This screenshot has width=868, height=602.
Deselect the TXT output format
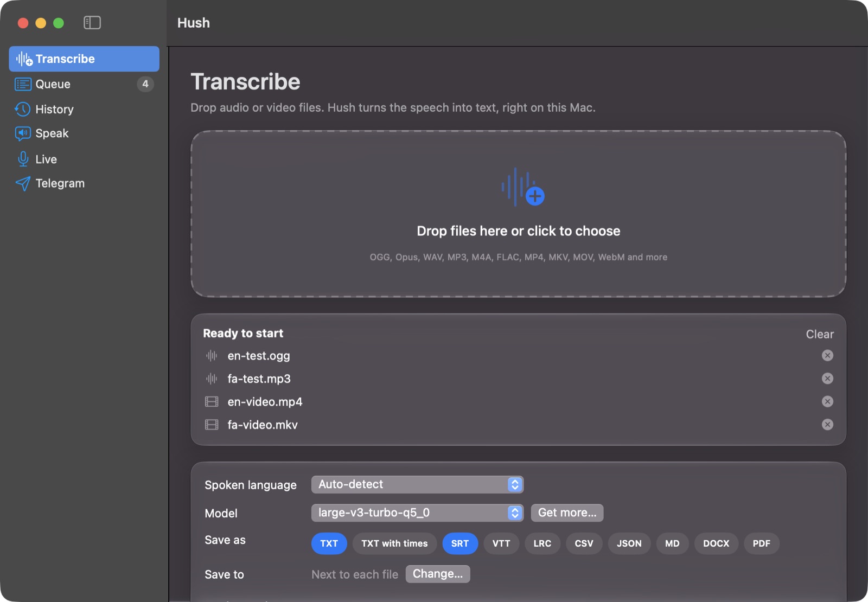pyautogui.click(x=329, y=543)
